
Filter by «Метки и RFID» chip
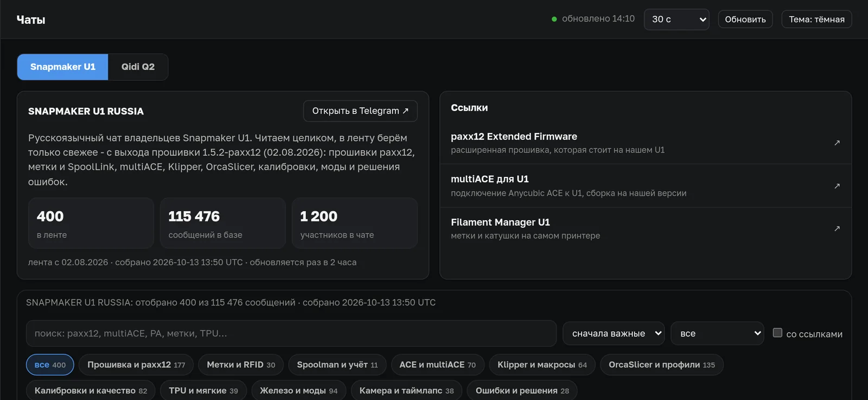point(241,365)
